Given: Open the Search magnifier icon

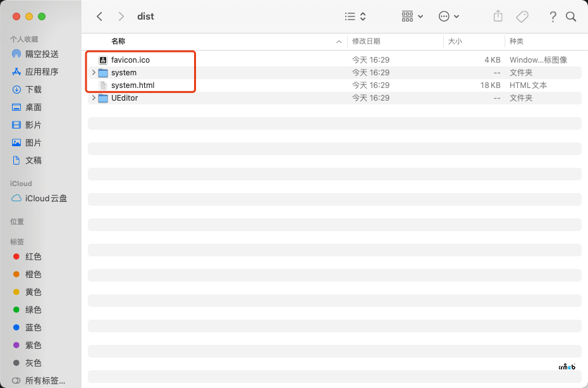Looking at the screenshot, I should click(x=571, y=16).
